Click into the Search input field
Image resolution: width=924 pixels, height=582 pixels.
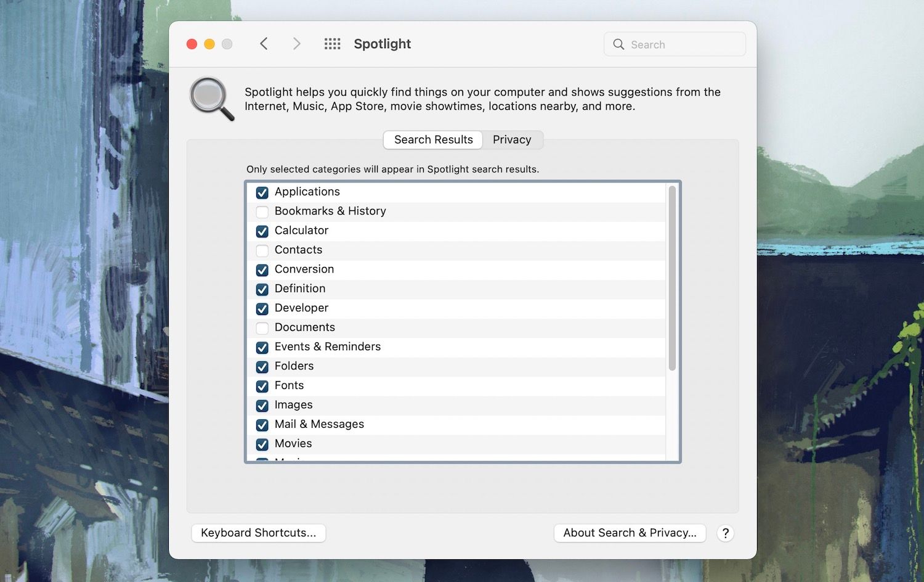[x=675, y=44]
